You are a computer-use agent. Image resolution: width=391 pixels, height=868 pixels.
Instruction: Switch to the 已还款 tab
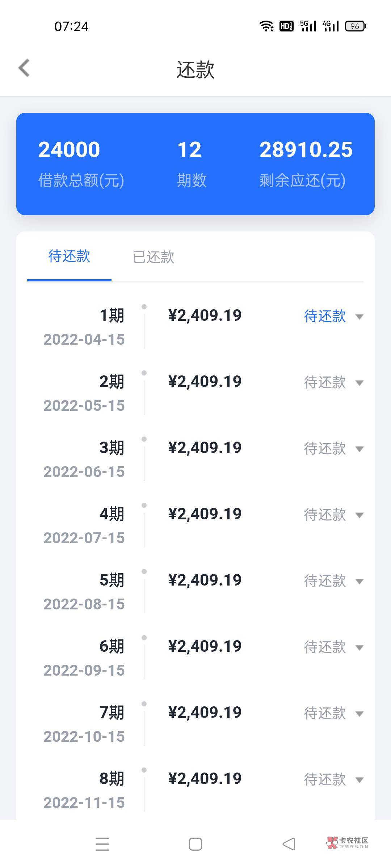[154, 257]
